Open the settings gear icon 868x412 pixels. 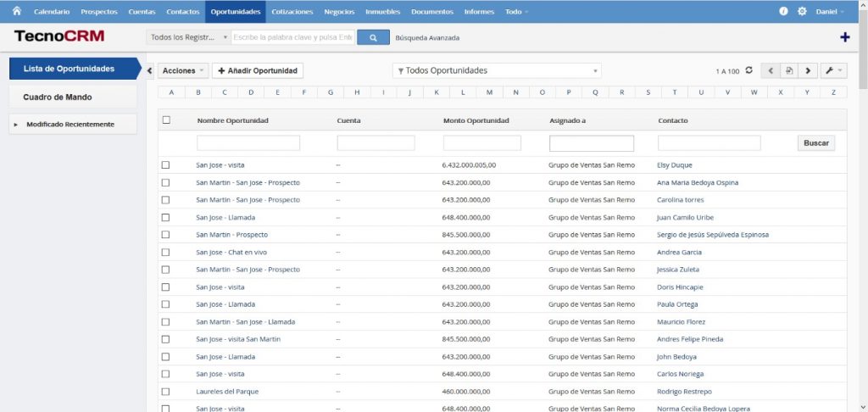pos(802,12)
